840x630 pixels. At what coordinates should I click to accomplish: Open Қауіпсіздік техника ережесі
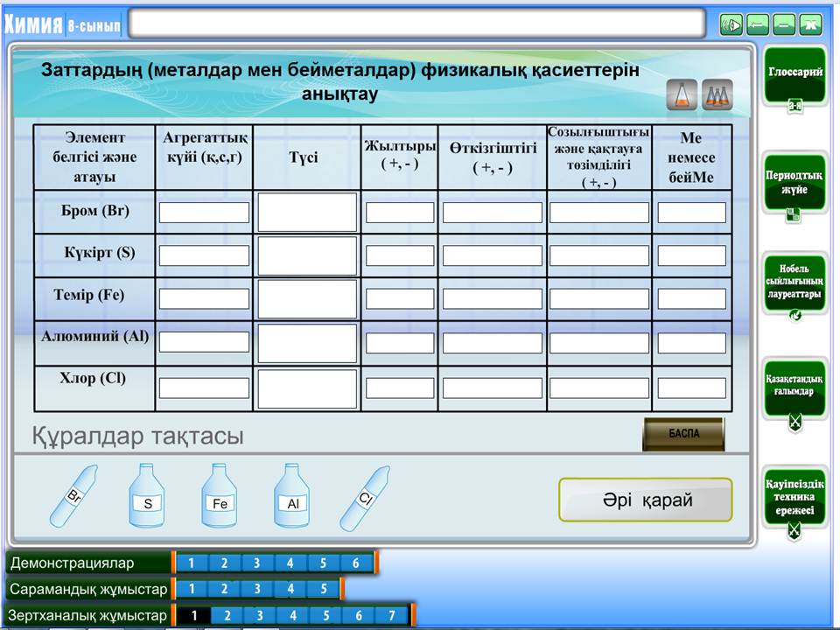click(x=794, y=496)
